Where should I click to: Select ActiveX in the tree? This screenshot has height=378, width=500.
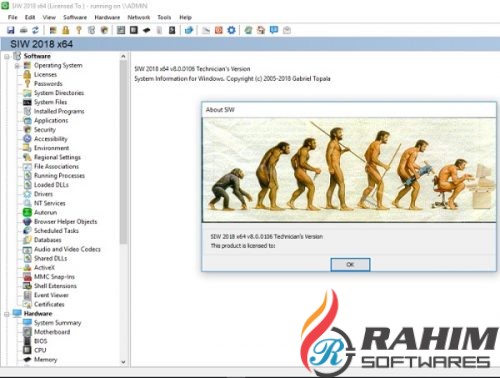click(x=44, y=268)
